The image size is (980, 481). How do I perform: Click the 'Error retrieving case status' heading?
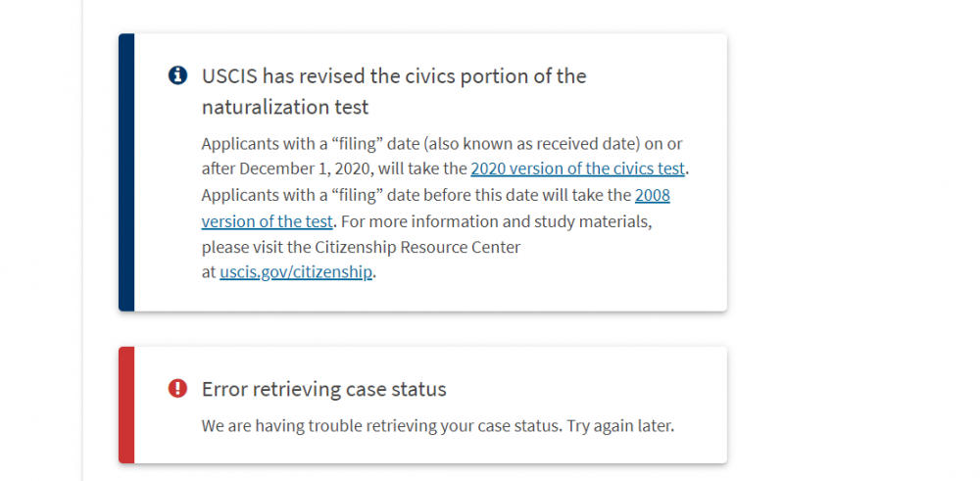click(x=323, y=389)
